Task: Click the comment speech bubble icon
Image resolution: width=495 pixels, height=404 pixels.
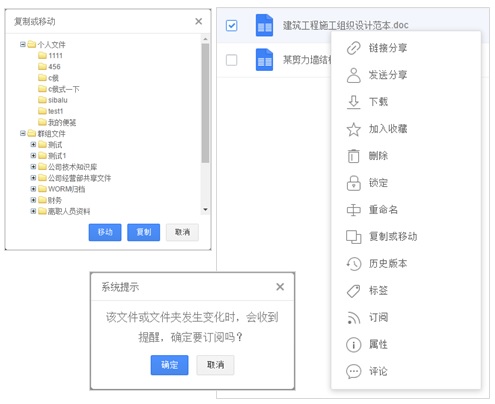Action: tap(353, 371)
